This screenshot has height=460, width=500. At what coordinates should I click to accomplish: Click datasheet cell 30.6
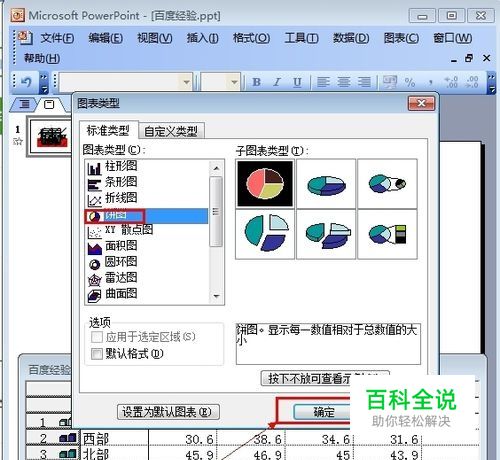(x=183, y=439)
